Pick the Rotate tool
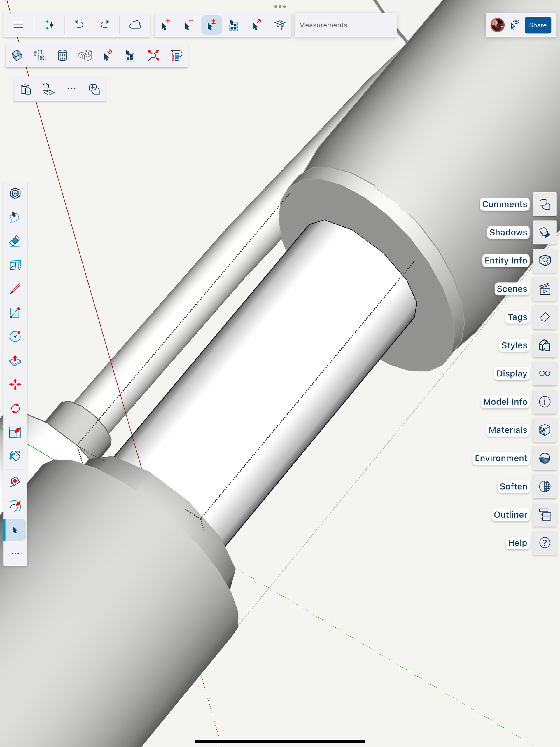 click(15, 408)
